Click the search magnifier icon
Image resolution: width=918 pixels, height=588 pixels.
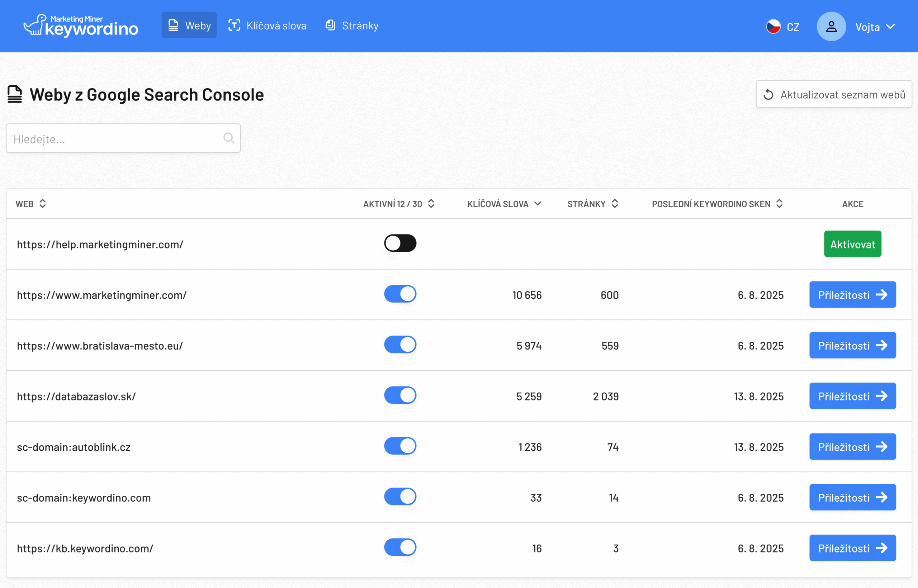point(229,138)
